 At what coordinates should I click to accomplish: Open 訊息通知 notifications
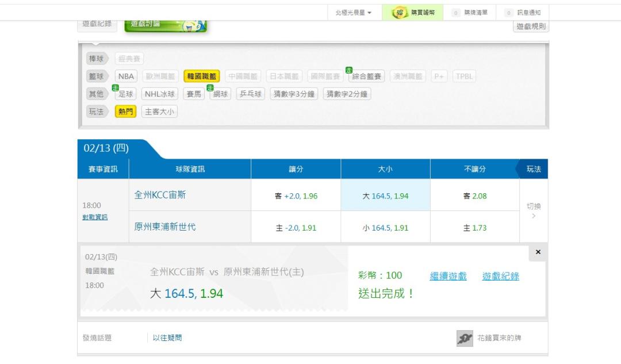[x=523, y=13]
